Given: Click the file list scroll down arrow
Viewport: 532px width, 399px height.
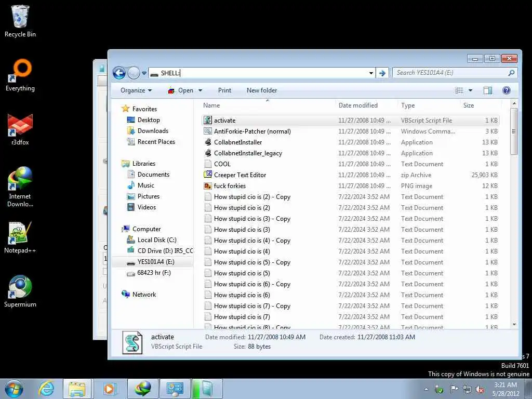Looking at the screenshot, I should coord(514,324).
